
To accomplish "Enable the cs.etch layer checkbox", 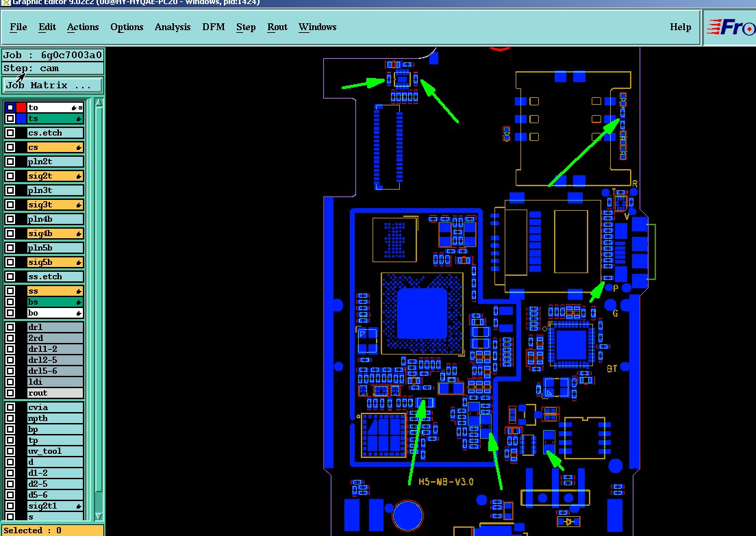I will [10, 133].
